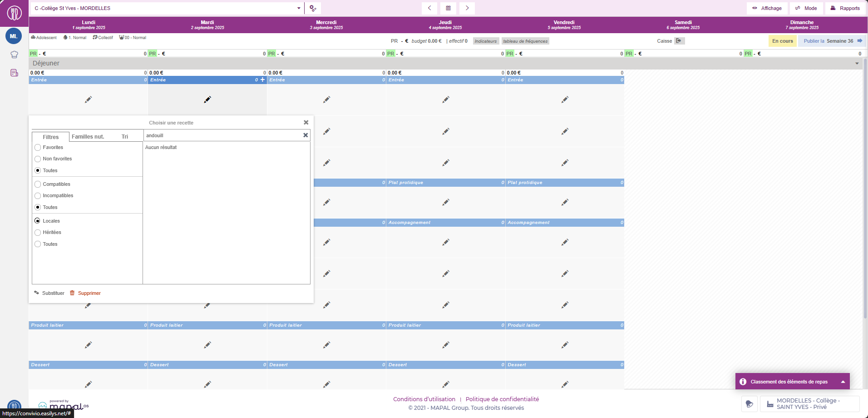The width and height of the screenshot is (868, 418).
Task: Add a recipe with the plus icon on Mardi Entrée
Action: point(262,80)
